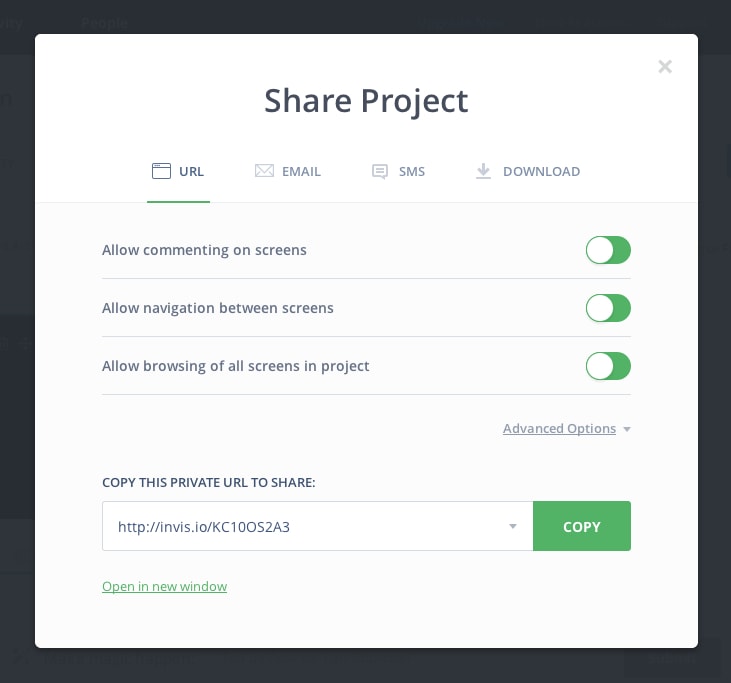
Task: Click the chat bubble icon beside SMS
Action: (x=380, y=171)
